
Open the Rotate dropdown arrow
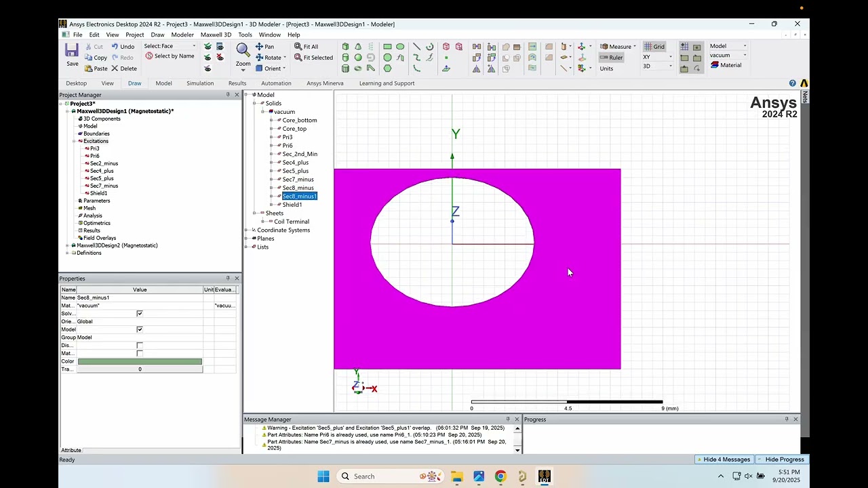point(285,58)
